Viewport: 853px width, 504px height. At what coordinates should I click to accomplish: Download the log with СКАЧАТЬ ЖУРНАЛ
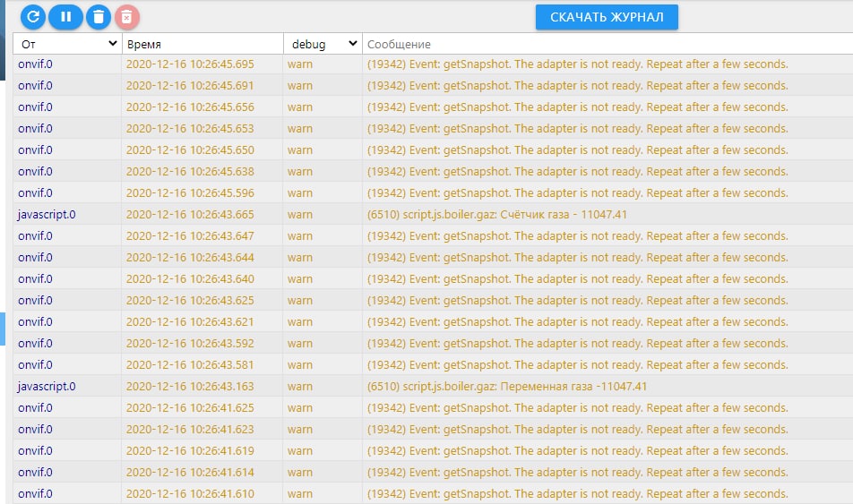[607, 17]
